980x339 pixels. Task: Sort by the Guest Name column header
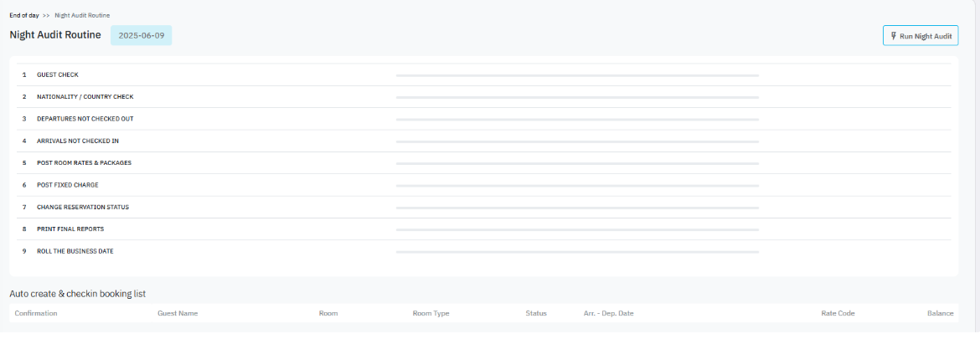(x=178, y=313)
